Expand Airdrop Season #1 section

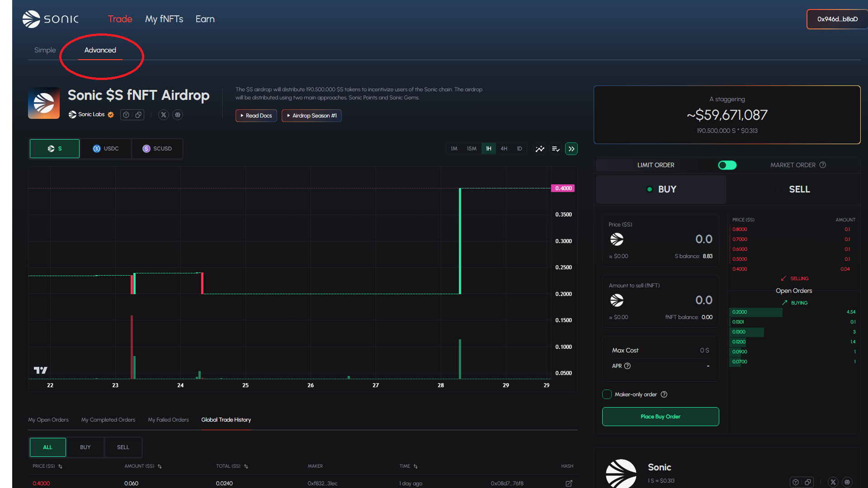click(x=311, y=116)
